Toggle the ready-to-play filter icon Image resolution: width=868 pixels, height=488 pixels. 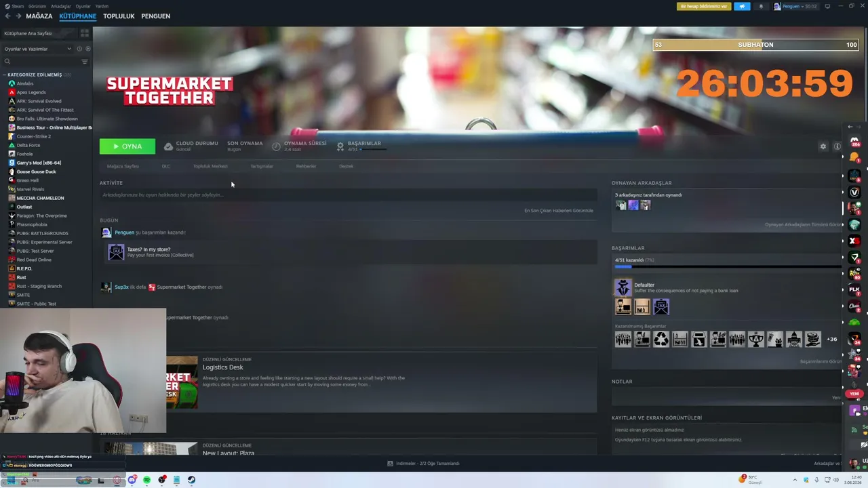tap(87, 49)
